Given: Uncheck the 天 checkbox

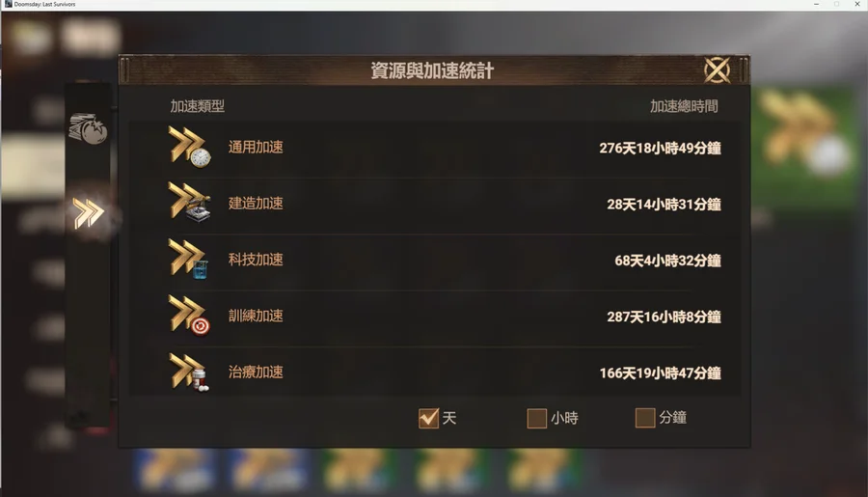Looking at the screenshot, I should 428,418.
